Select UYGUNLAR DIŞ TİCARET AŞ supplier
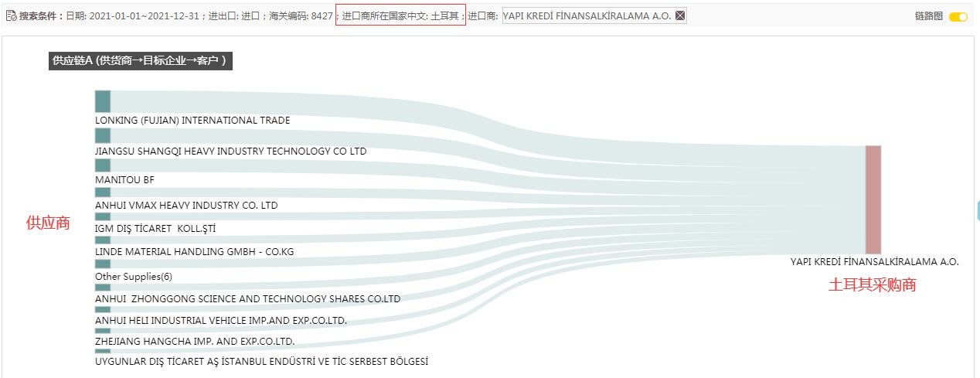 [x=261, y=362]
